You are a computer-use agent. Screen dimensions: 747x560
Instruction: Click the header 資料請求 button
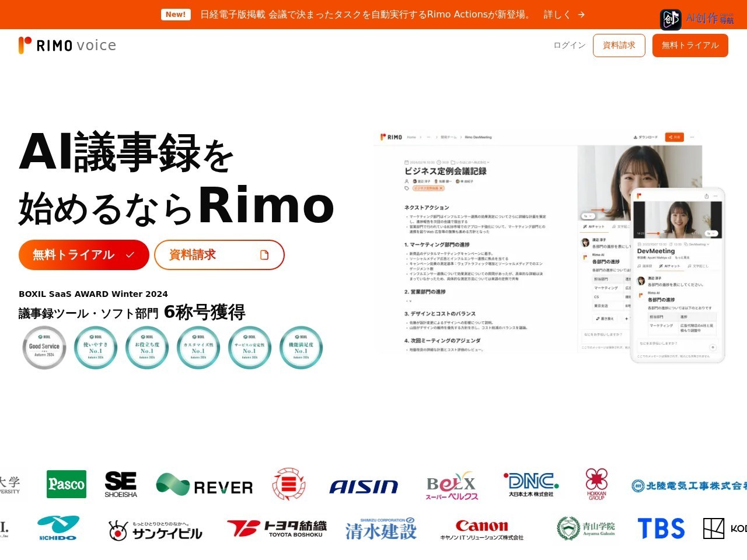619,45
